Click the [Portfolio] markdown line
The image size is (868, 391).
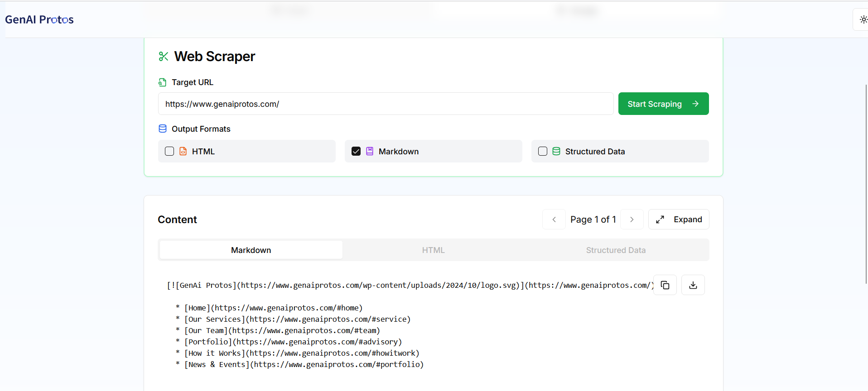pyautogui.click(x=289, y=342)
